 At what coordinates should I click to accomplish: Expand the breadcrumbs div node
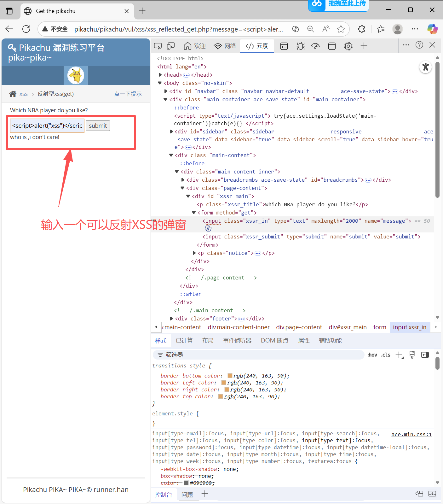click(183, 180)
